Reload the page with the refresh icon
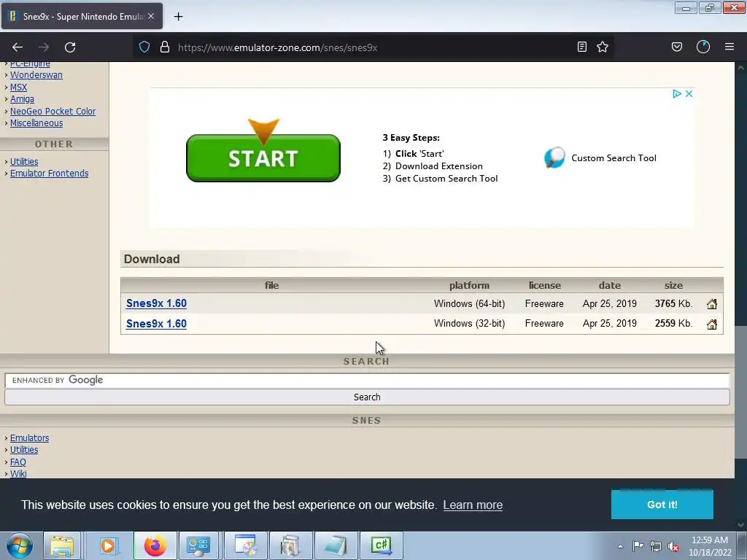 click(x=70, y=47)
